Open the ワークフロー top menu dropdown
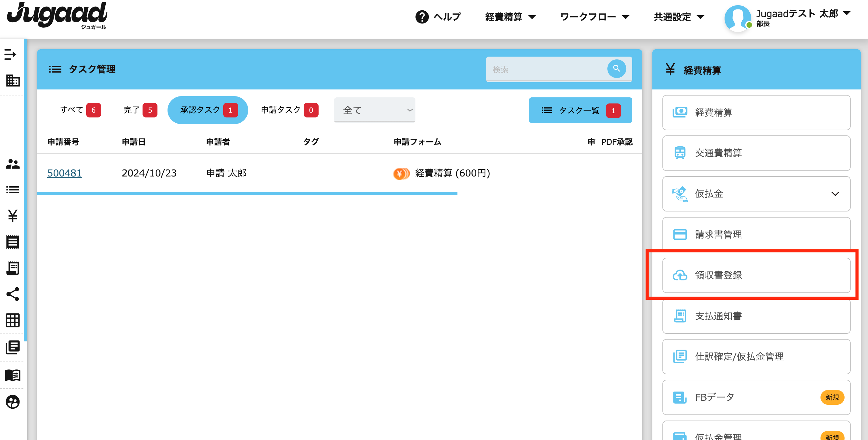This screenshot has height=440, width=868. pos(595,17)
